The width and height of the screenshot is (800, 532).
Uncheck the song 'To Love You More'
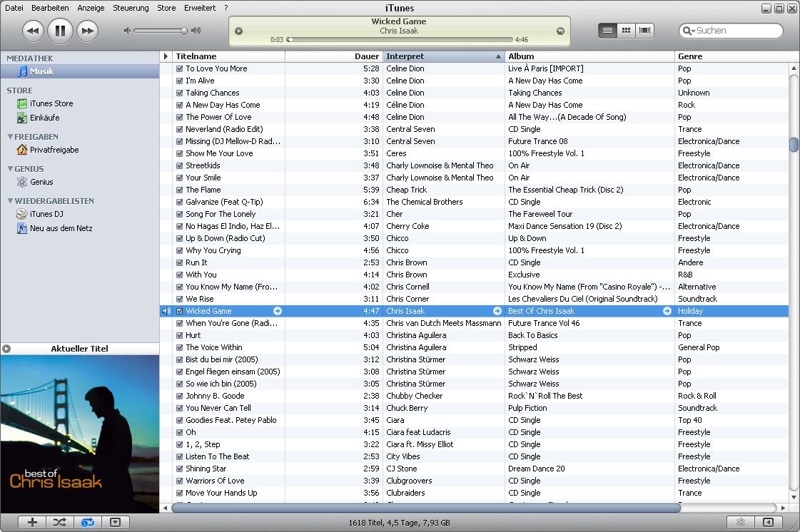click(180, 69)
